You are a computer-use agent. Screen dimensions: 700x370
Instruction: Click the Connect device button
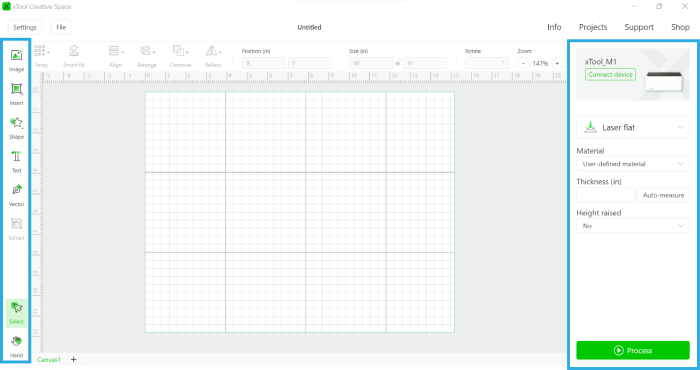[x=610, y=75]
